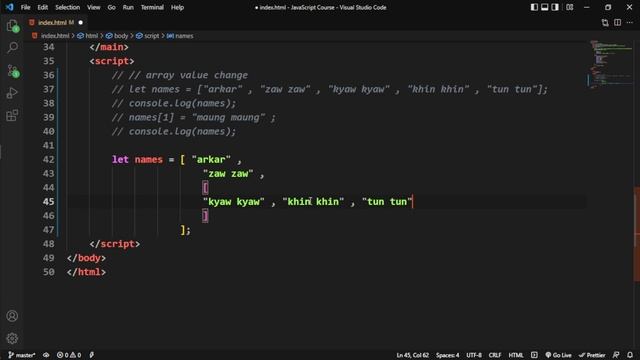Click feedback icon in status bar

coord(616,355)
